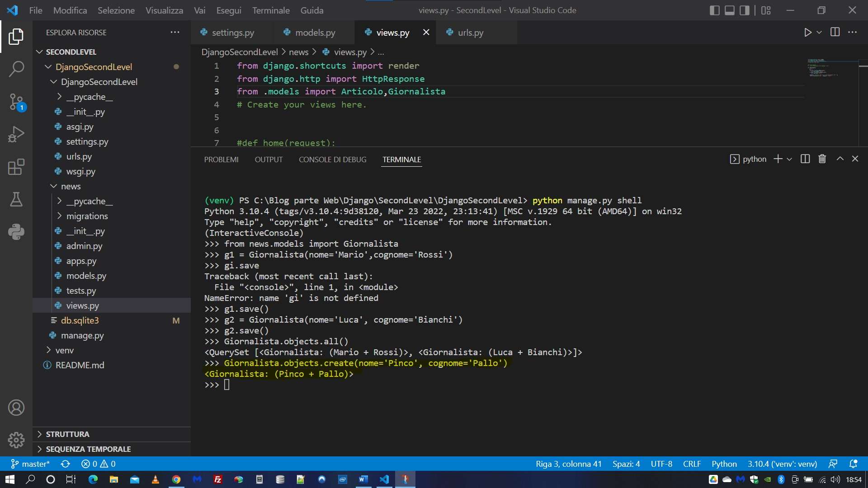Open the Extensions view

16,167
